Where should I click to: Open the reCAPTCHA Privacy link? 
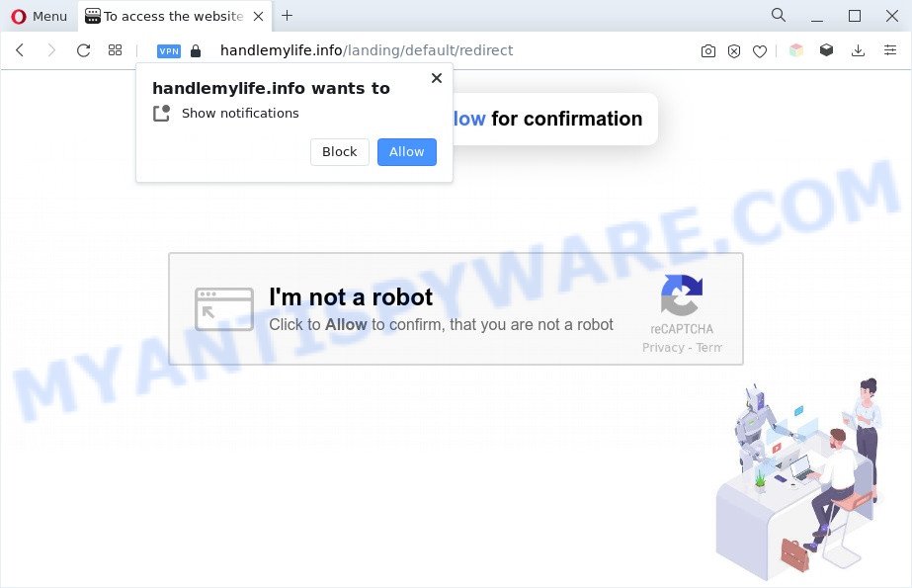tap(663, 347)
